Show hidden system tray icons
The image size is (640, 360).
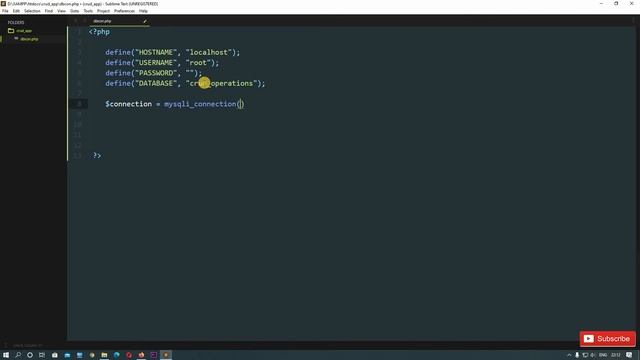tap(569, 355)
